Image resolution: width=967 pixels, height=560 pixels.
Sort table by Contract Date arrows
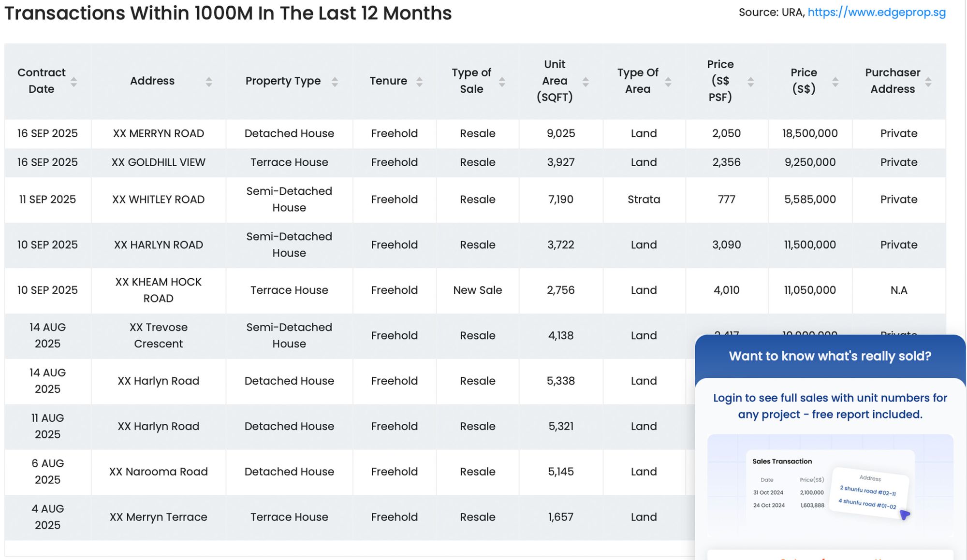coord(73,82)
